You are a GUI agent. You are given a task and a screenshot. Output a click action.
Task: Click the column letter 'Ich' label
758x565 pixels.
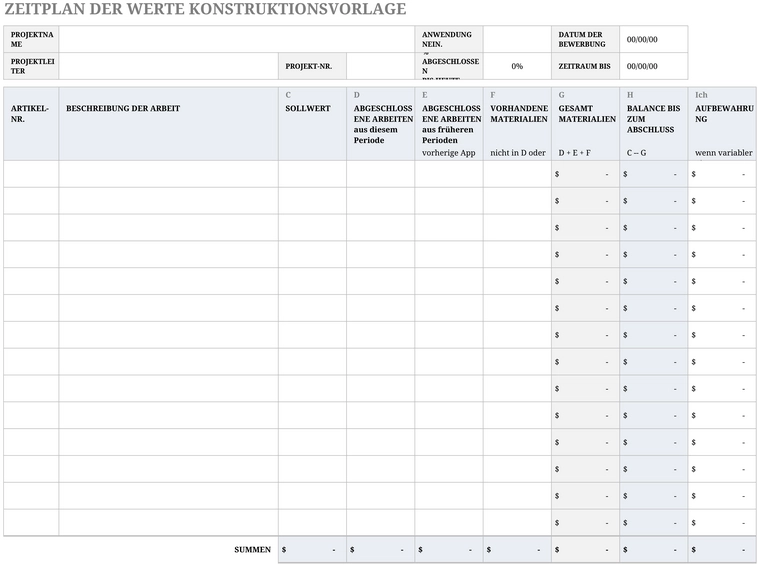(x=701, y=95)
